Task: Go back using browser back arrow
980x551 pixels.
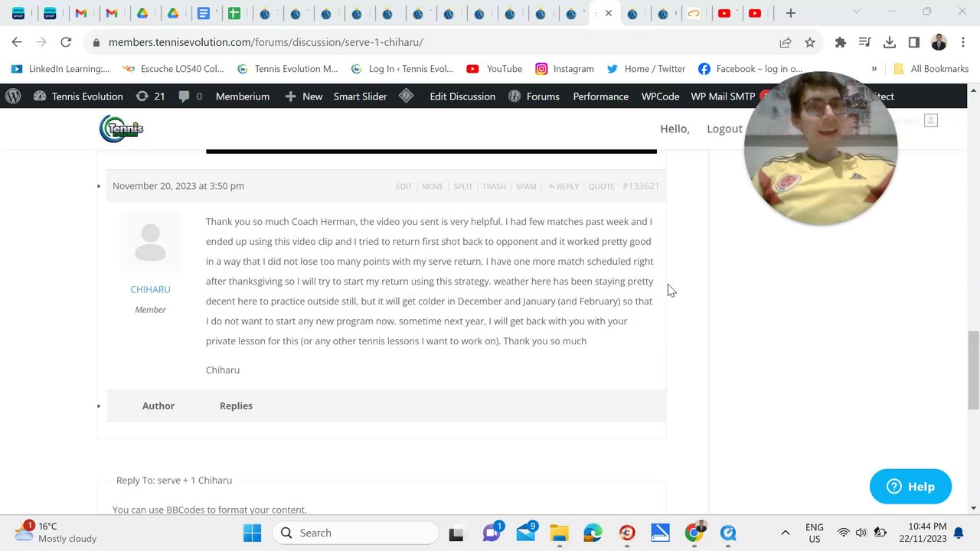Action: 17,42
